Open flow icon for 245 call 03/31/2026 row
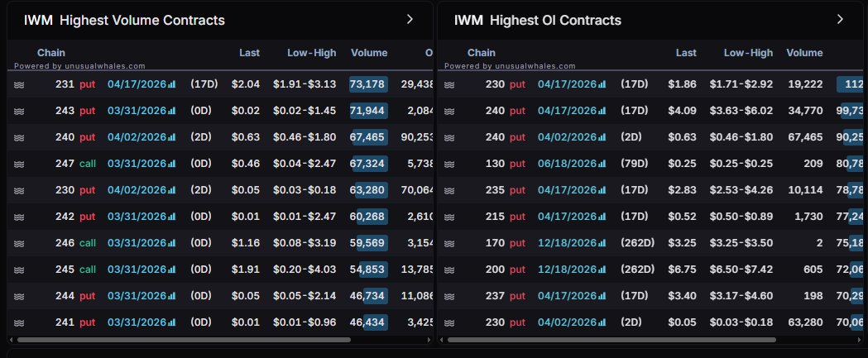 [19, 270]
